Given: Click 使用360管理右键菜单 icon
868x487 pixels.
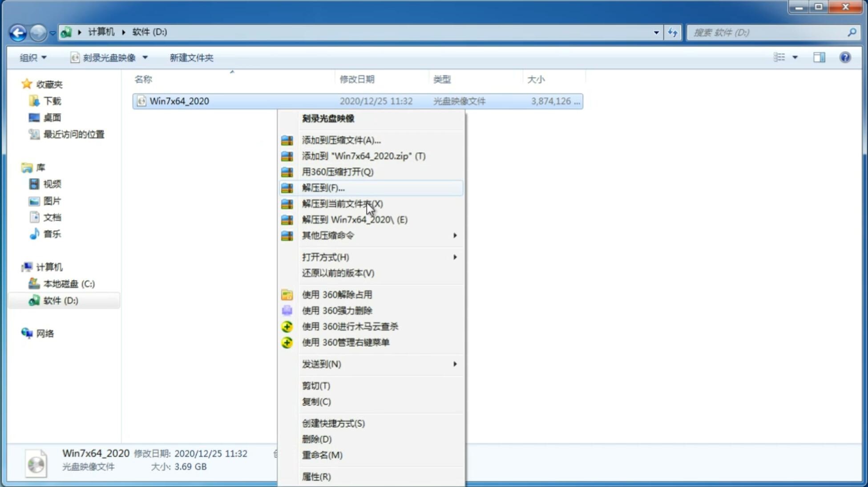Looking at the screenshot, I should coord(286,342).
